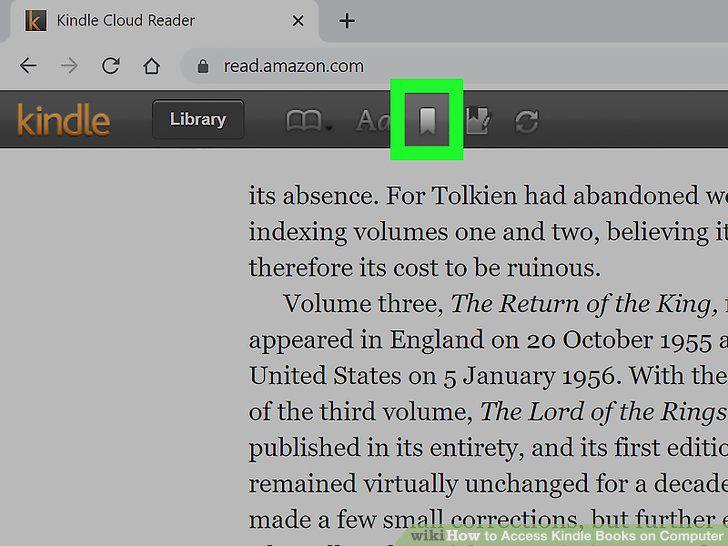Open the notes and marks panel
This screenshot has width=728, height=546.
(477, 121)
